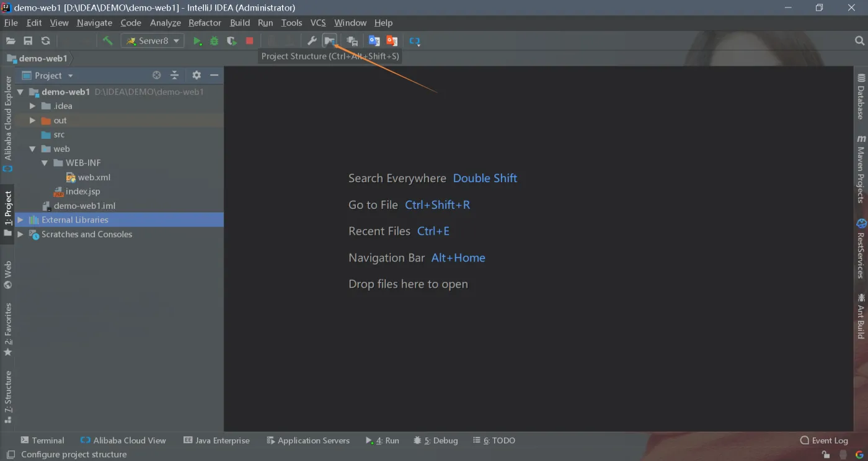
Task: Toggle the read-only lock icon in status bar
Action: 825,455
